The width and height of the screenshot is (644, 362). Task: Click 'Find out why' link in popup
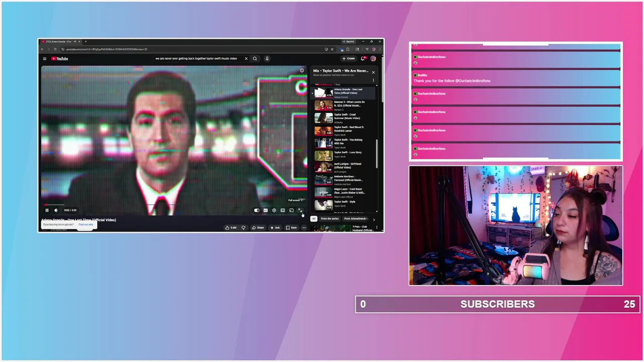86,224
